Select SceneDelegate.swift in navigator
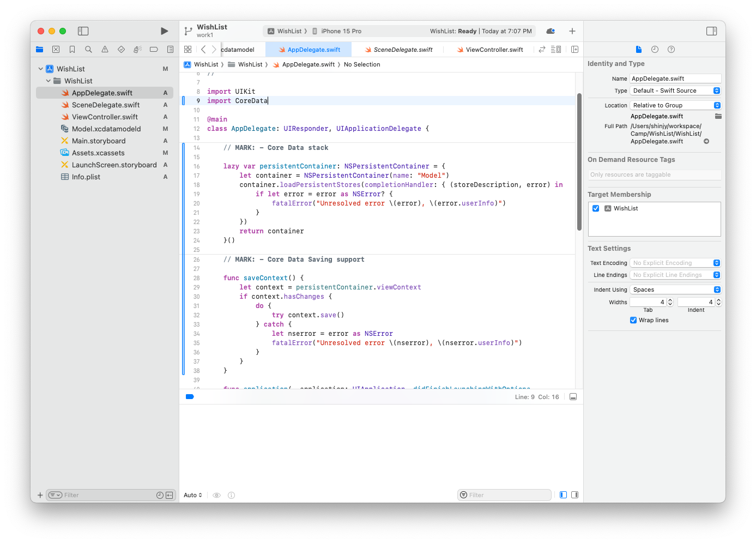Image resolution: width=756 pixels, height=543 pixels. pos(105,105)
